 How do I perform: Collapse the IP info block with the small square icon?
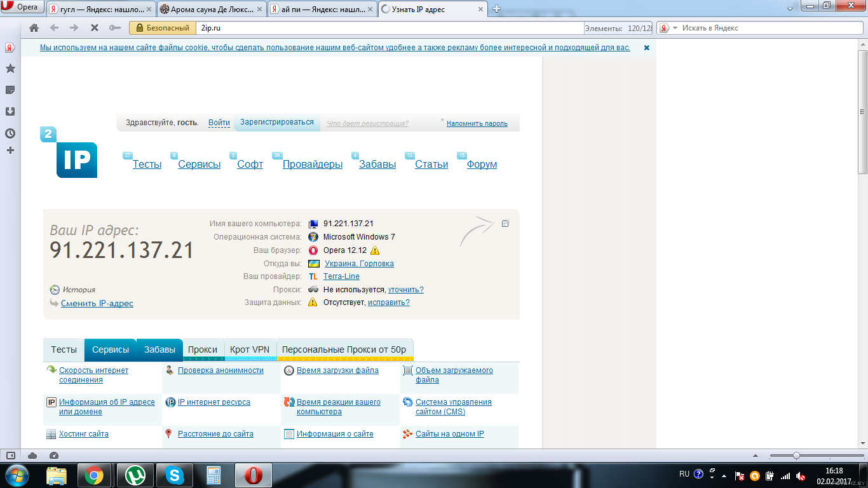pyautogui.click(x=505, y=223)
